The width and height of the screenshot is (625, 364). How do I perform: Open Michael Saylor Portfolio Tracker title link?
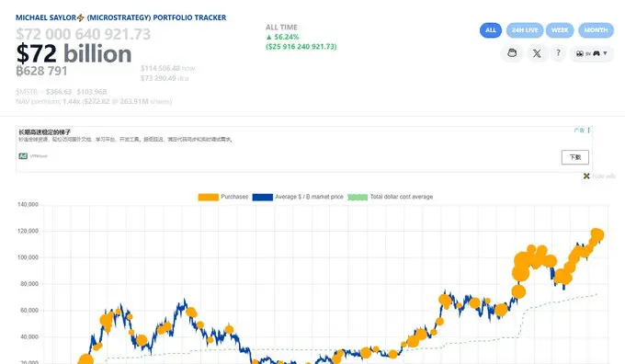[x=120, y=17]
